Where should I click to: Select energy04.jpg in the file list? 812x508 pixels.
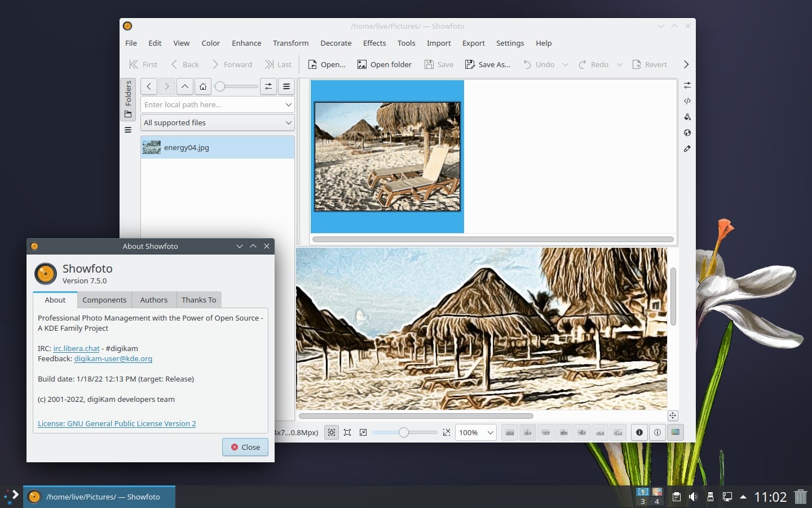point(187,147)
